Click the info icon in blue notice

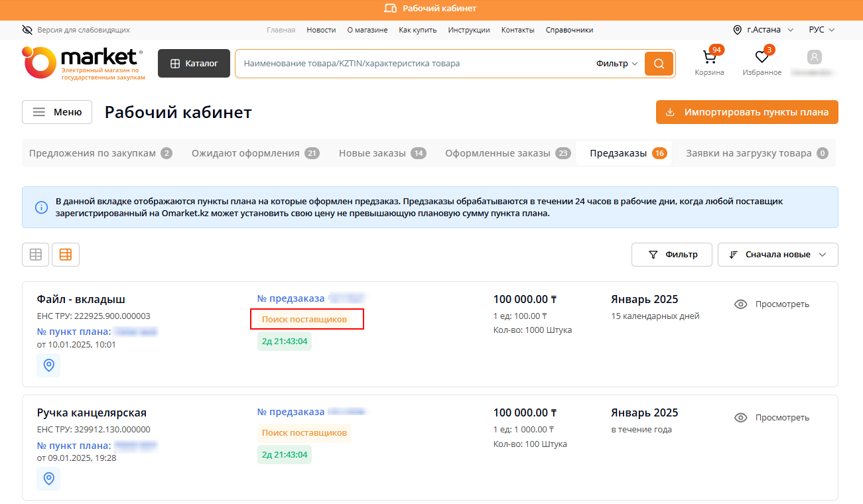41,208
